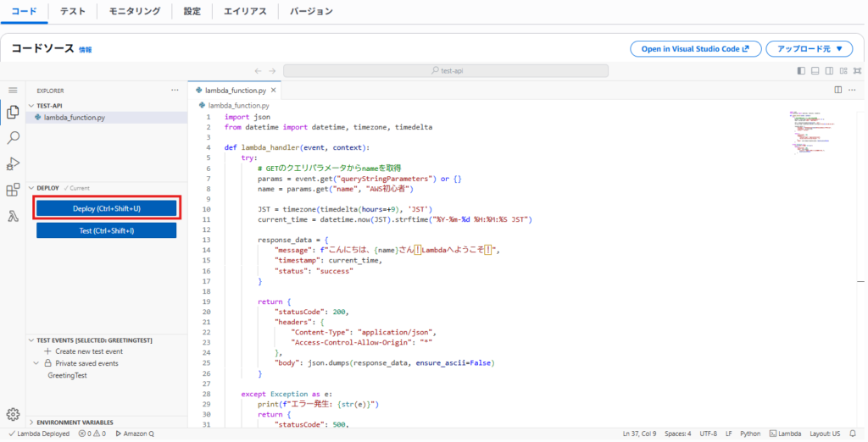This screenshot has height=442, width=868.
Task: Switch to the バージョン tab
Action: click(x=311, y=11)
